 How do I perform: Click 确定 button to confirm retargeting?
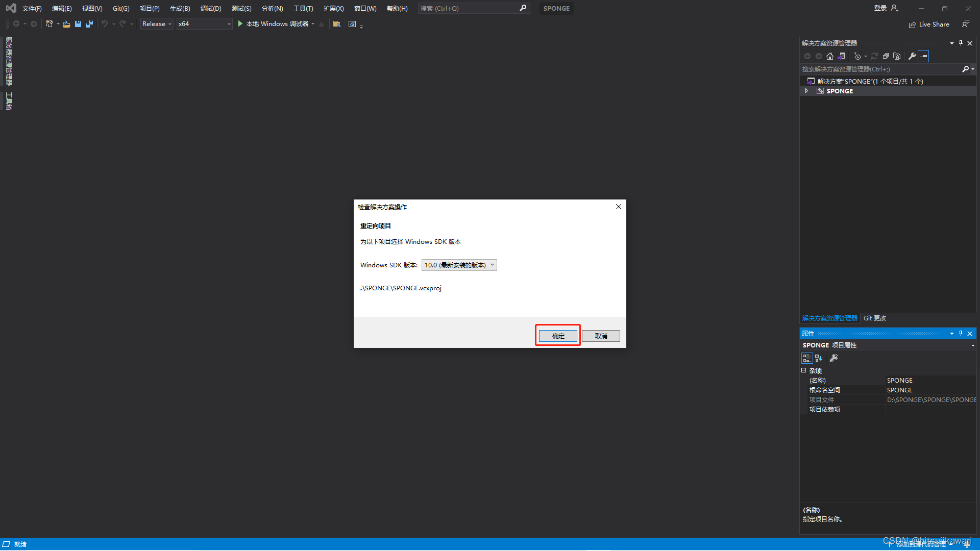(x=557, y=335)
